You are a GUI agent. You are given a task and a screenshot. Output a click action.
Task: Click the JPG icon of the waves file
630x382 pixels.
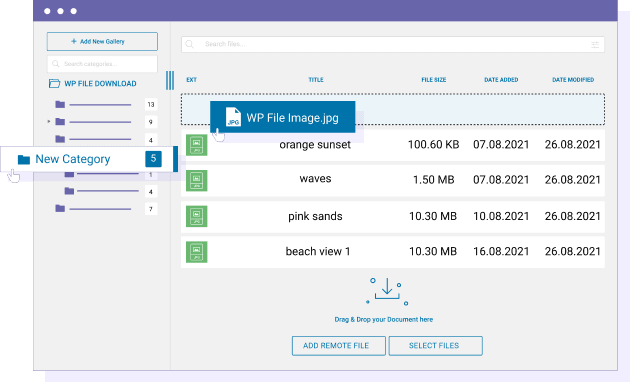pyautogui.click(x=196, y=180)
